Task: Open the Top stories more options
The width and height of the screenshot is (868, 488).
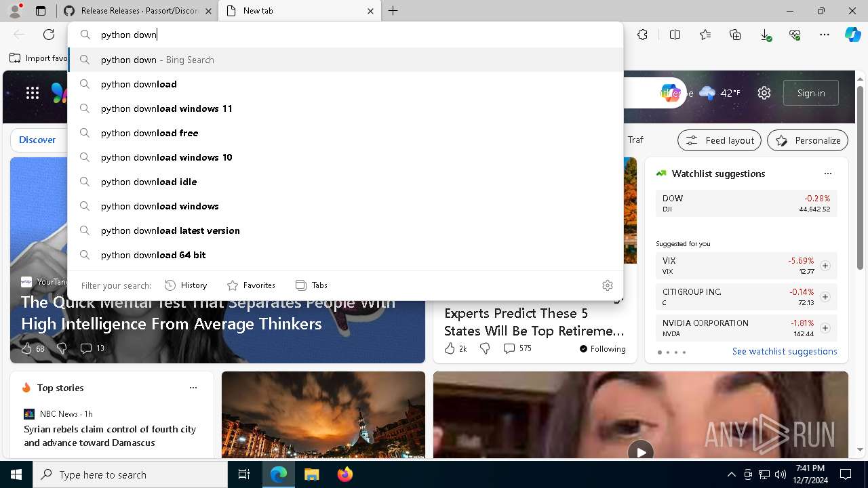Action: 193,388
